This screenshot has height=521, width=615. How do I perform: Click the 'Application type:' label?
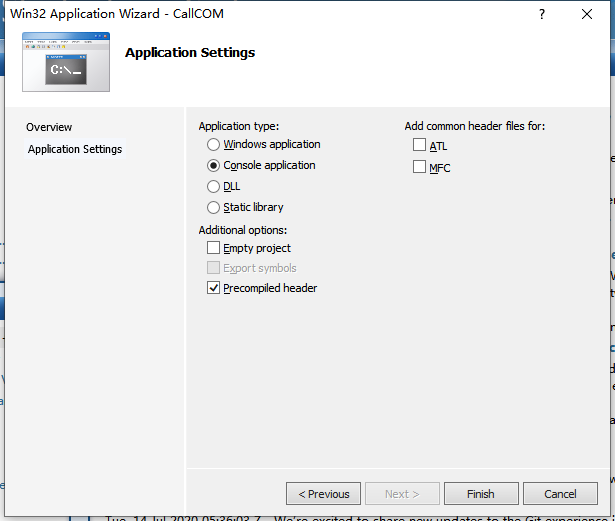coord(238,126)
